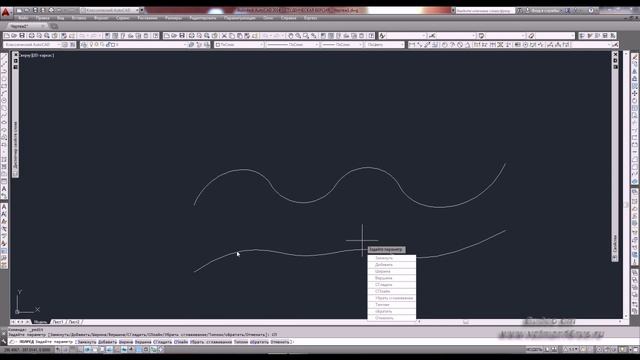Open Layer Properties Manager icon in Layers toolbar
Viewport: 640px width, 360px height.
point(84,44)
